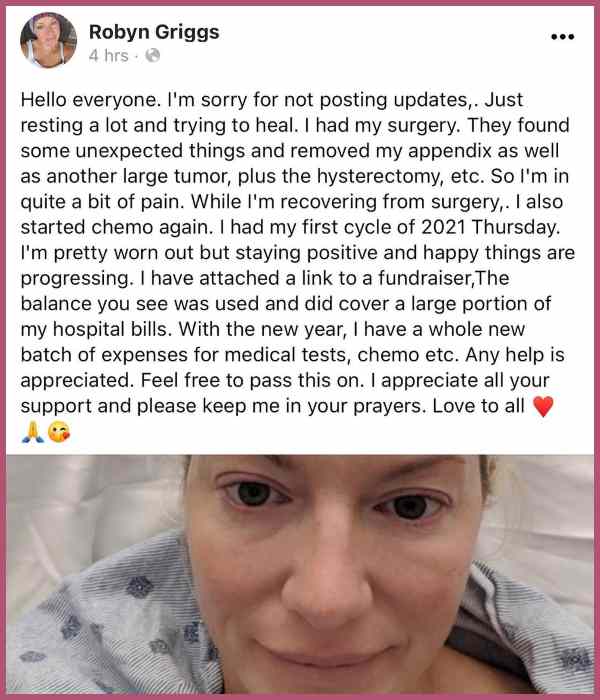
Task: Open Robyn Griggs' profile picture avatar
Action: 48,41
